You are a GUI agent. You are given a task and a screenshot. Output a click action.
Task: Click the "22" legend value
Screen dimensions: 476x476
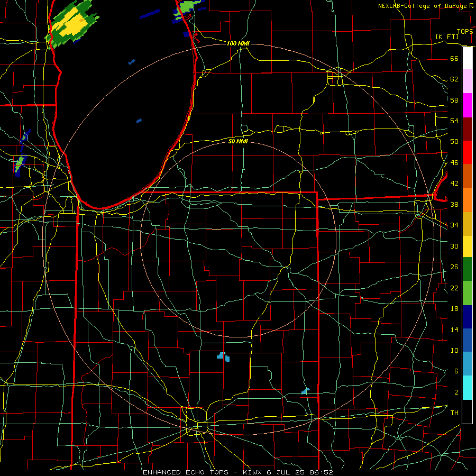(454, 288)
